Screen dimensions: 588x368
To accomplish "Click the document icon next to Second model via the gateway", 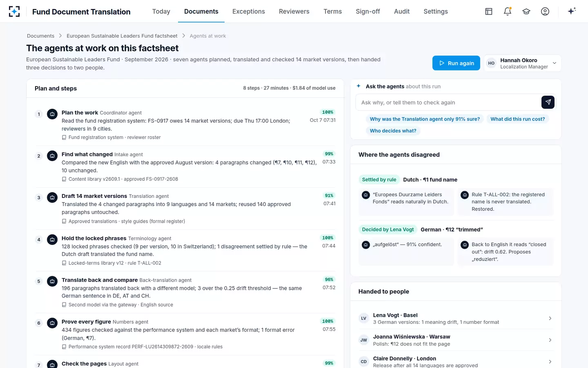I will (64, 305).
